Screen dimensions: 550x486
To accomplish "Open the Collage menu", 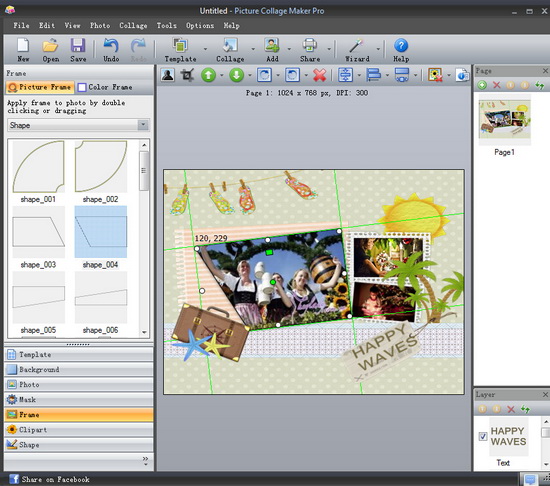I will 133,26.
